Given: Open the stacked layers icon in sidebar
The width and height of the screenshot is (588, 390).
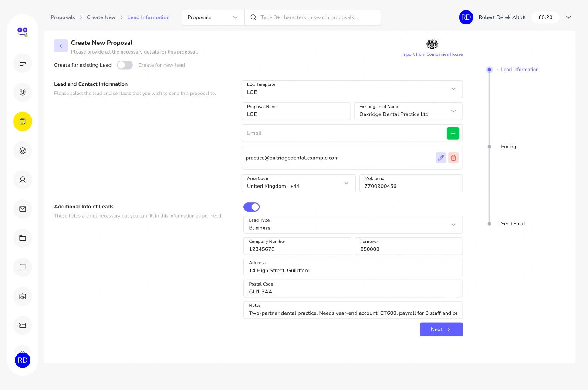Looking at the screenshot, I should [23, 151].
